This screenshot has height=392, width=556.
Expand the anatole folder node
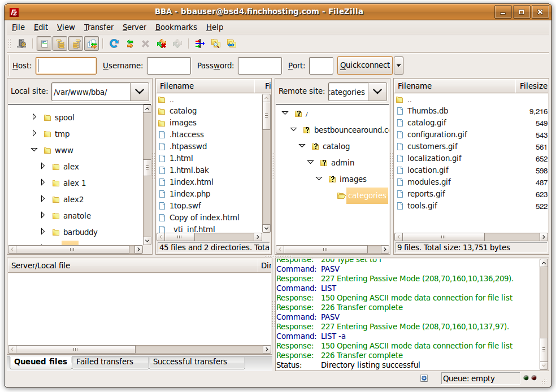coord(42,215)
